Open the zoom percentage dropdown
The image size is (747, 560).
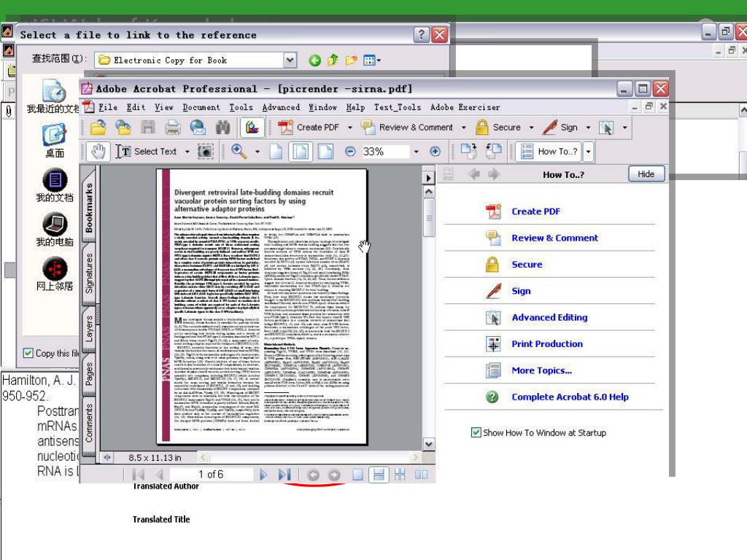pyautogui.click(x=416, y=152)
